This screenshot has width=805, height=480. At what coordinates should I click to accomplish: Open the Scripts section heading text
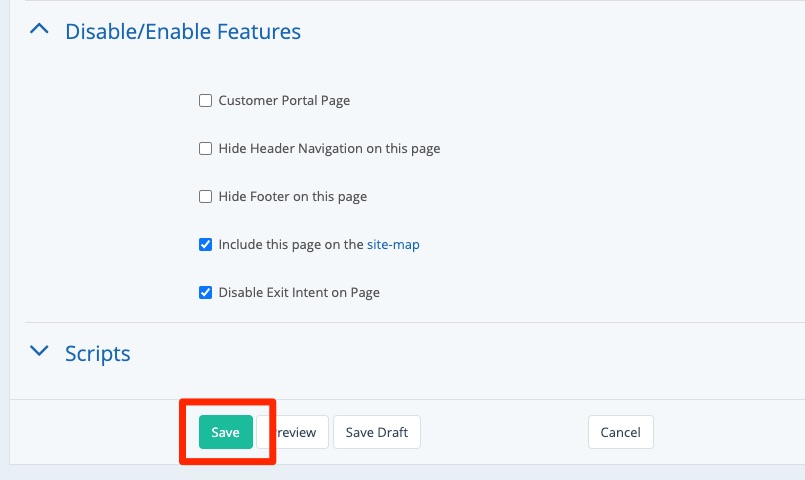(97, 353)
